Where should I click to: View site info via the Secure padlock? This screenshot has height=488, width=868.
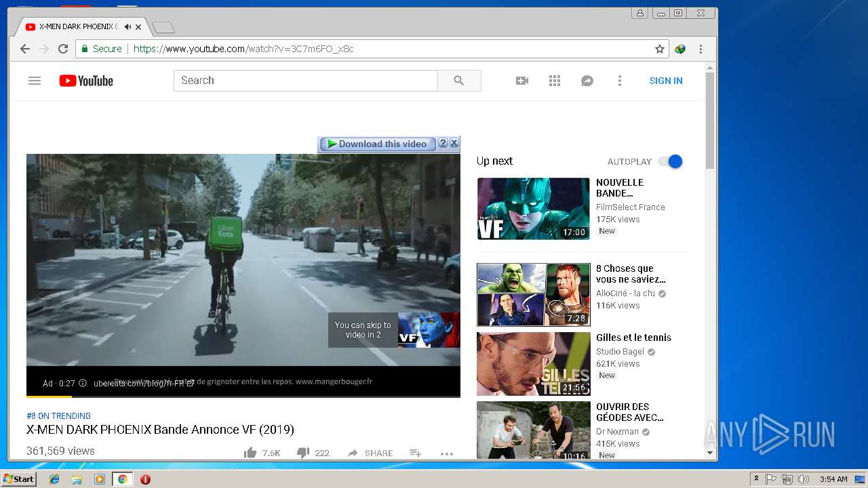102,49
